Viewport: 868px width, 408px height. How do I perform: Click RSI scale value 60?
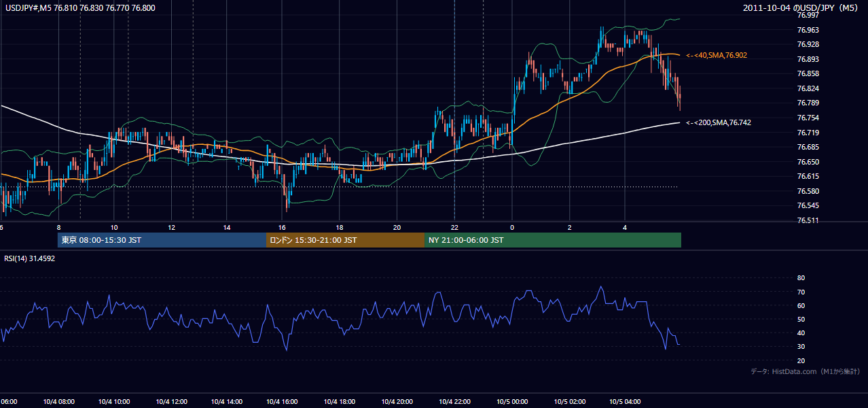tap(801, 305)
